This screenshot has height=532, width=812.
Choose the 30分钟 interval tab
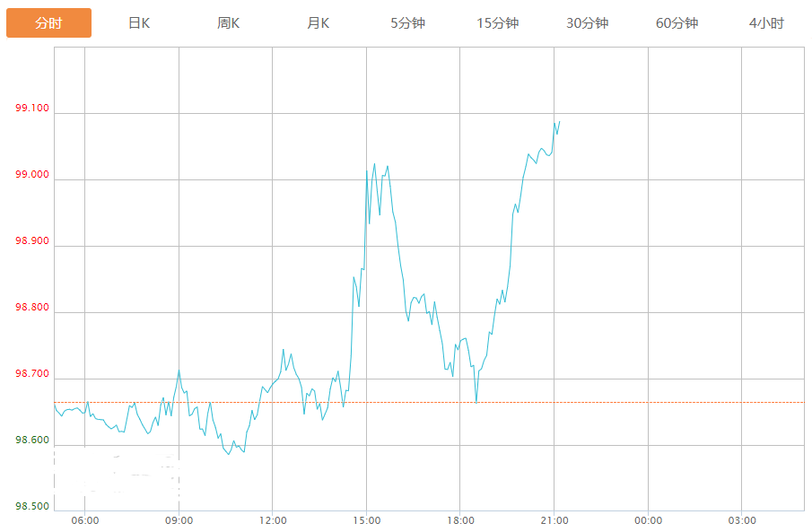coord(588,23)
